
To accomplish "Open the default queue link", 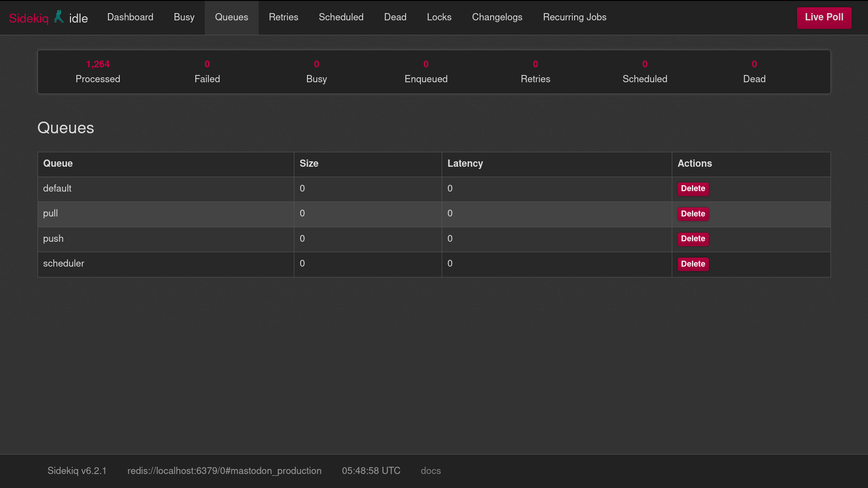I will pos(57,188).
